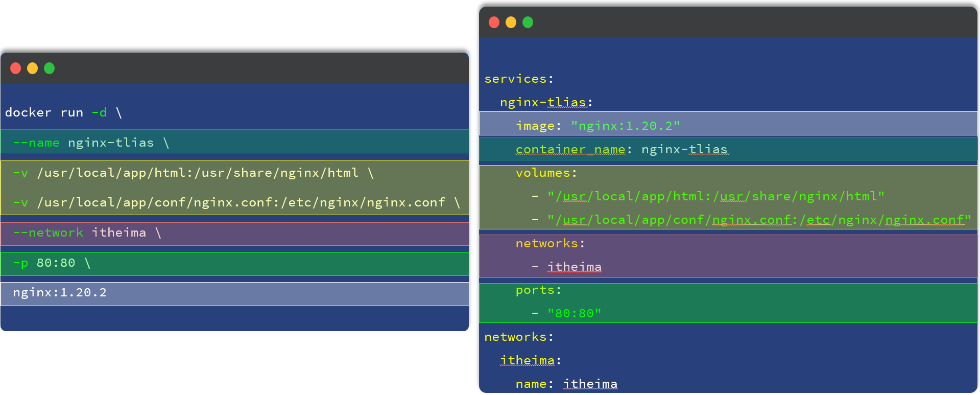Select the '--network itheima' line
Screen dimensions: 980x395
click(235, 234)
